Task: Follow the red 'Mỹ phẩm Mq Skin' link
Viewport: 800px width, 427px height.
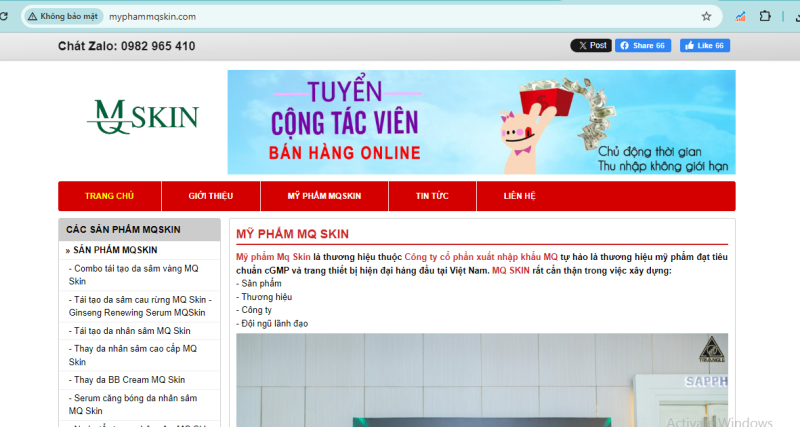Action: pos(273,257)
